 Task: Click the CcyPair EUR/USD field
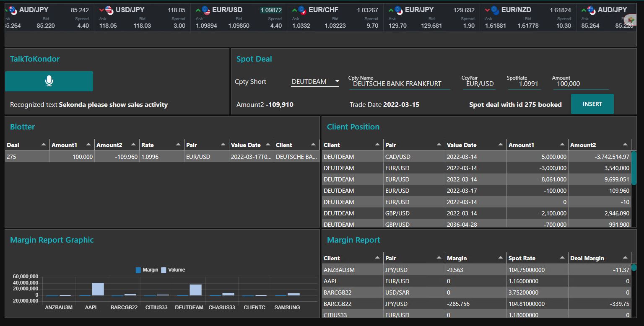pos(480,84)
